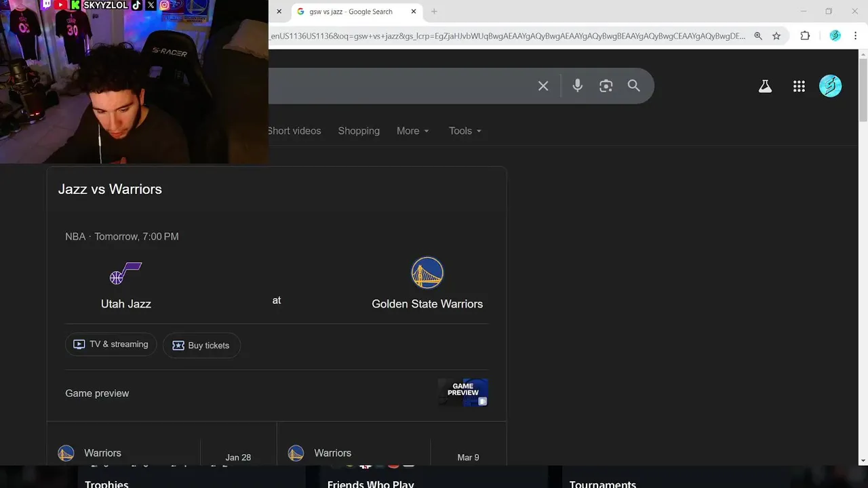This screenshot has height=488, width=868.
Task: Open the Chrome extensions puzzle icon
Action: click(805, 36)
